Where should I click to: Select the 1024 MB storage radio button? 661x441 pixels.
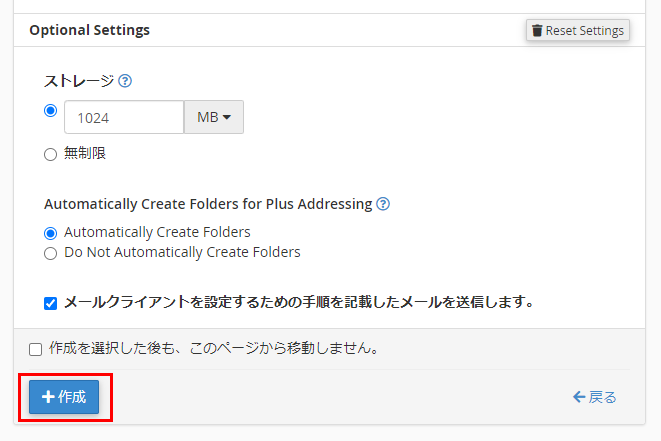tap(51, 111)
